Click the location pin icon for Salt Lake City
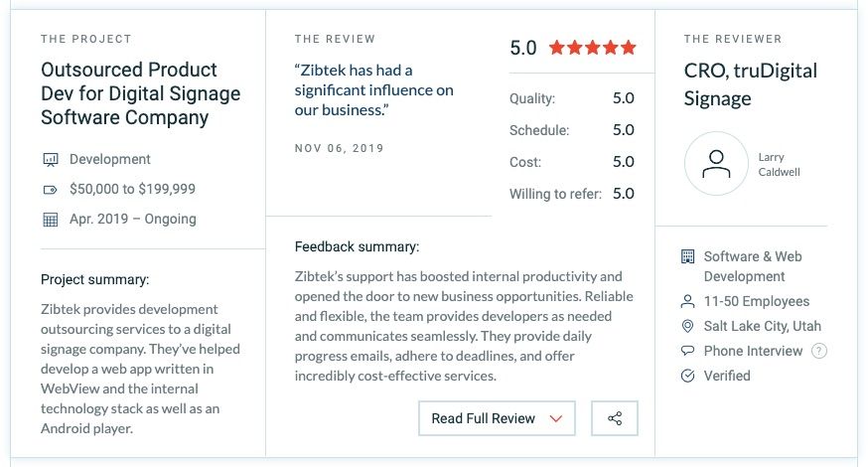The width and height of the screenshot is (868, 467). point(687,326)
